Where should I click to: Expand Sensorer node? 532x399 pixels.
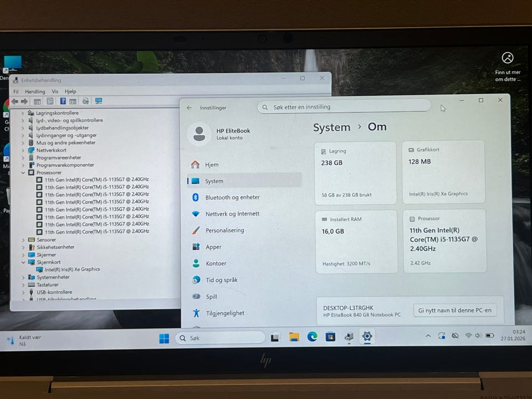point(23,240)
